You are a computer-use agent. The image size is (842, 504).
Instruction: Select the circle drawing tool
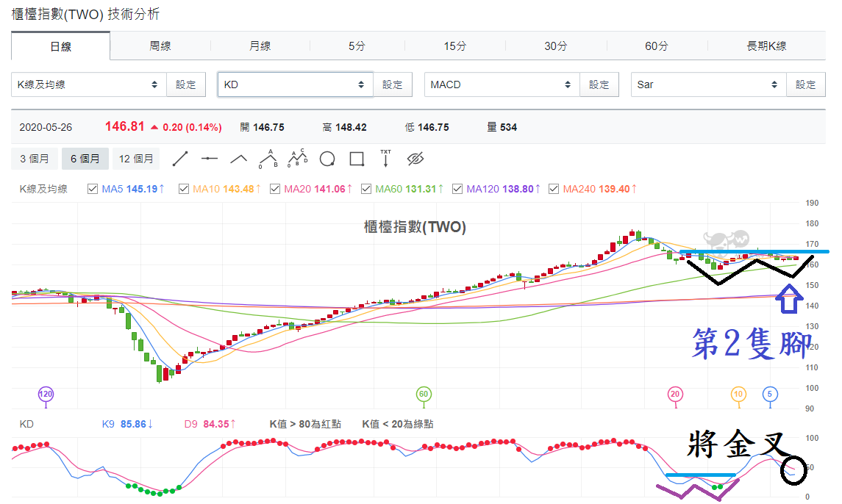327,159
